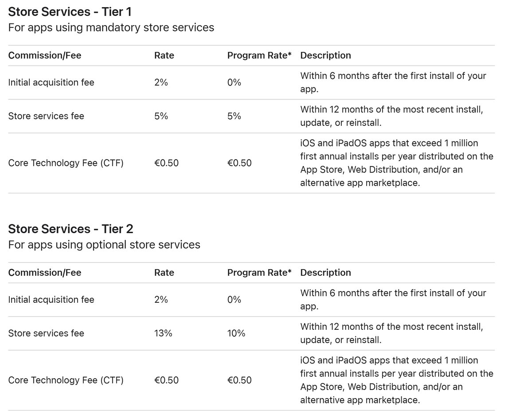Select the Tier 1 "Commission/Fee" column header
This screenshot has width=532, height=418.
[45, 55]
